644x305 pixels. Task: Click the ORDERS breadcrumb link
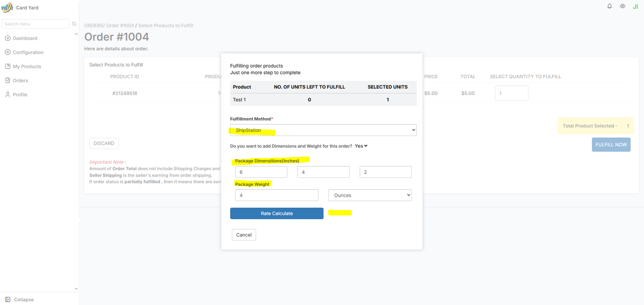click(x=93, y=26)
